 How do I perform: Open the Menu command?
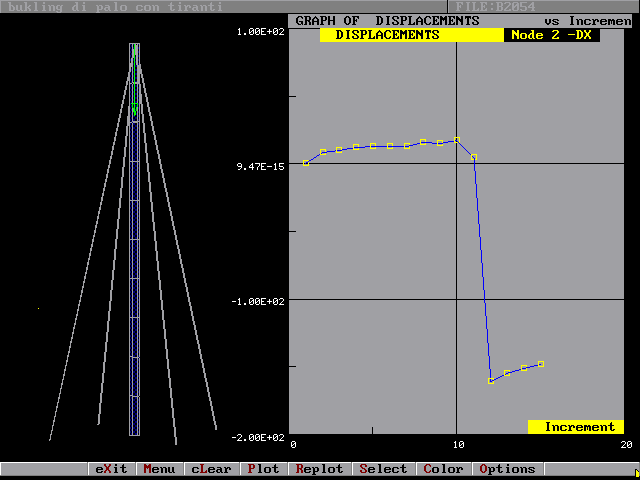pos(158,469)
